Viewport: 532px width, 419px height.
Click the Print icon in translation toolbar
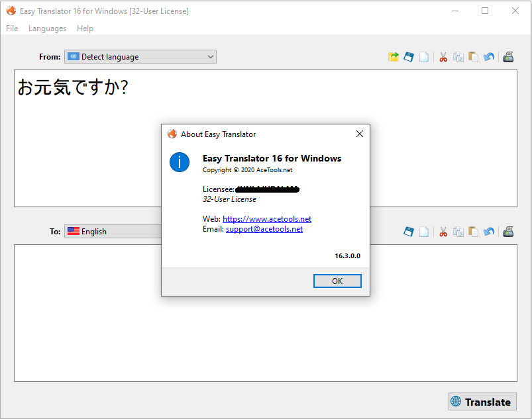tap(508, 232)
